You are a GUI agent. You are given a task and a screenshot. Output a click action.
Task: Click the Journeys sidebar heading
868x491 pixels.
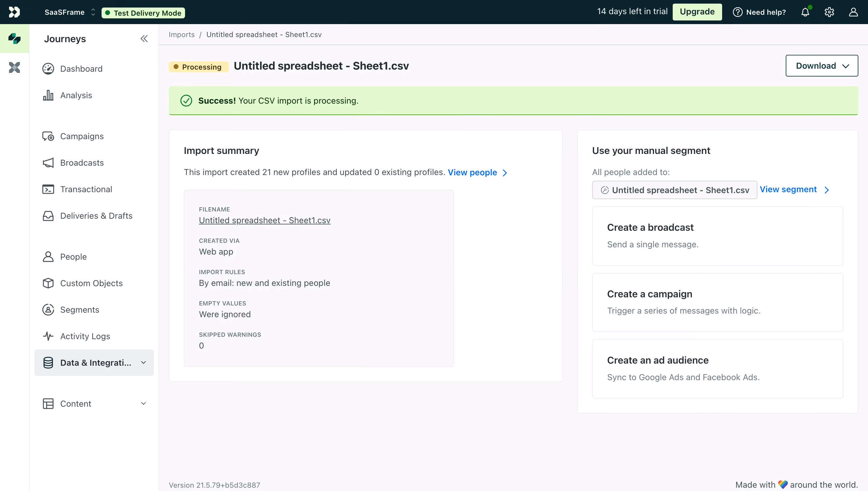pyautogui.click(x=65, y=39)
